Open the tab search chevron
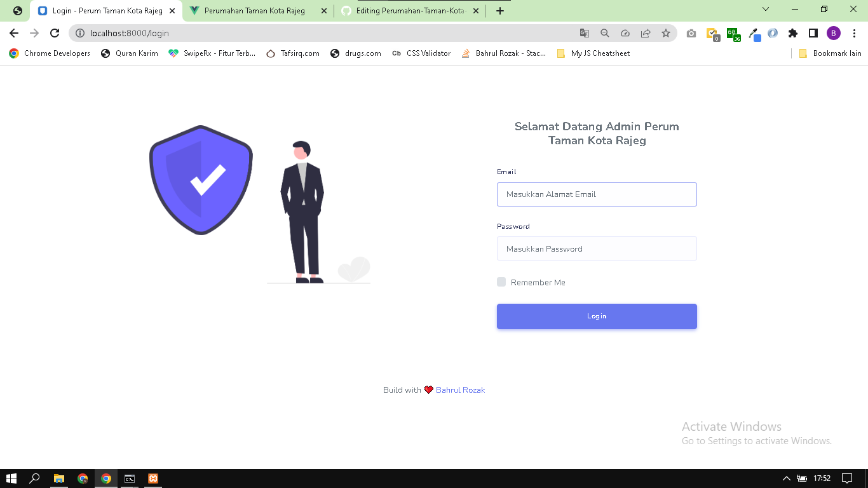Screen dimensions: 868x488 click(766, 9)
